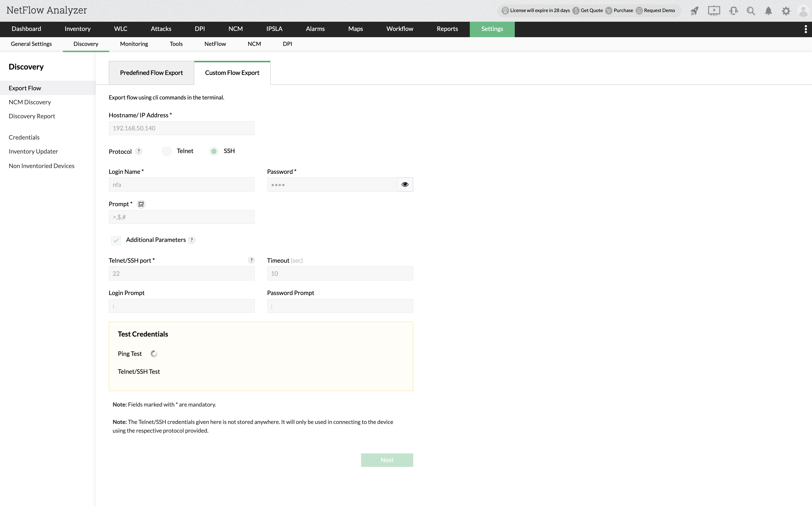
Task: Click the Next button
Action: pyautogui.click(x=386, y=460)
